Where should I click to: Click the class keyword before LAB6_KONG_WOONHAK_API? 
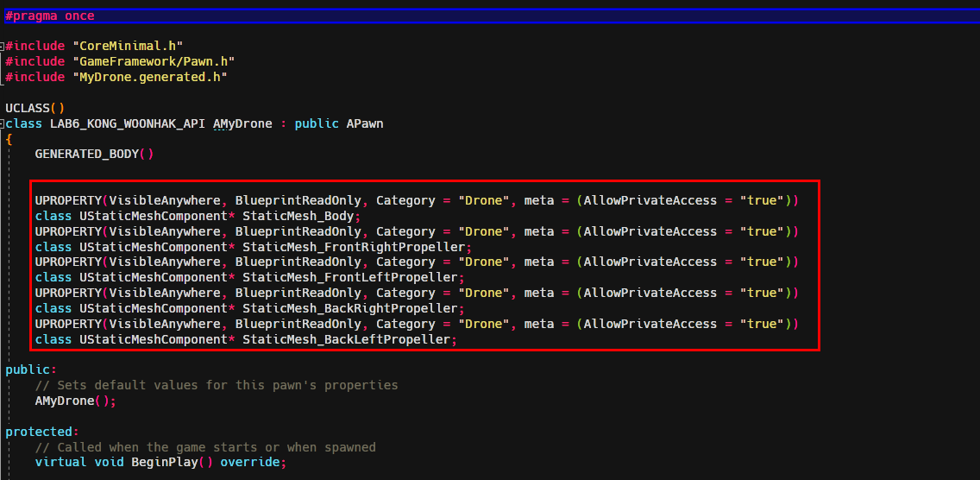pyautogui.click(x=24, y=124)
